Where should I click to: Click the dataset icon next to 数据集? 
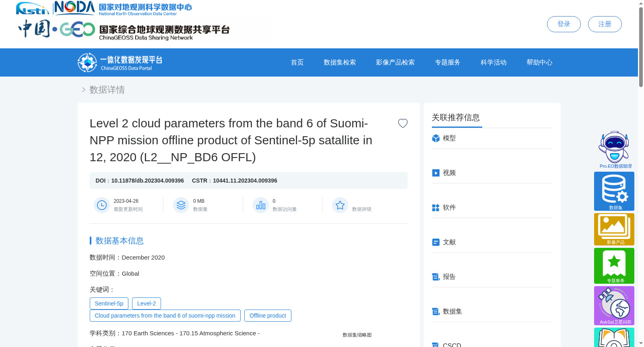[x=436, y=312]
